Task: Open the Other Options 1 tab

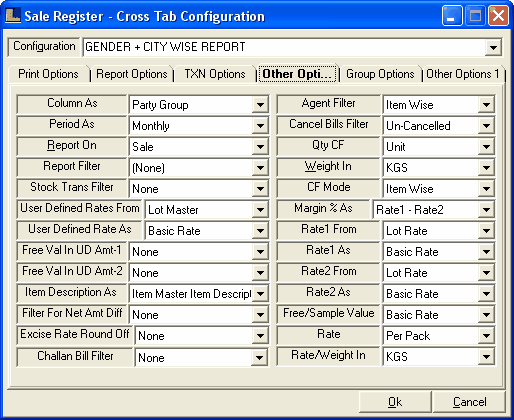Action: coord(463,74)
